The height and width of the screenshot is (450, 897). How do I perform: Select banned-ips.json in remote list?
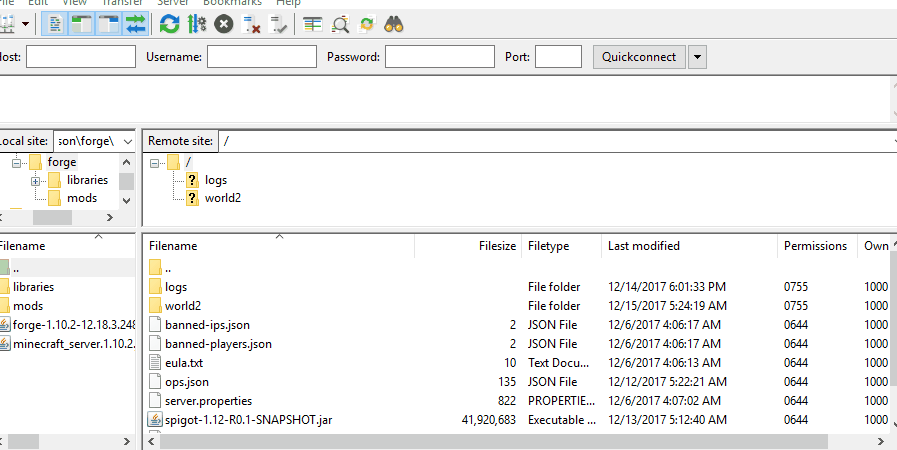point(207,325)
